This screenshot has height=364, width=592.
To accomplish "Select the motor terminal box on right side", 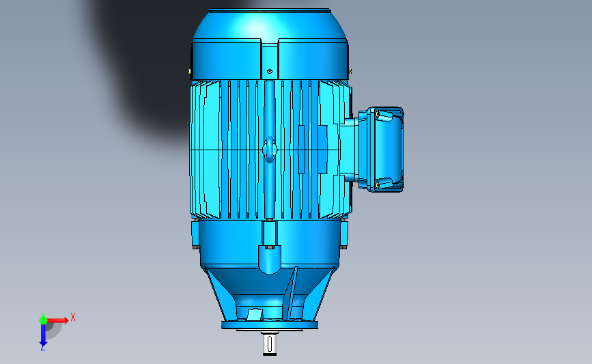I will pos(381,150).
